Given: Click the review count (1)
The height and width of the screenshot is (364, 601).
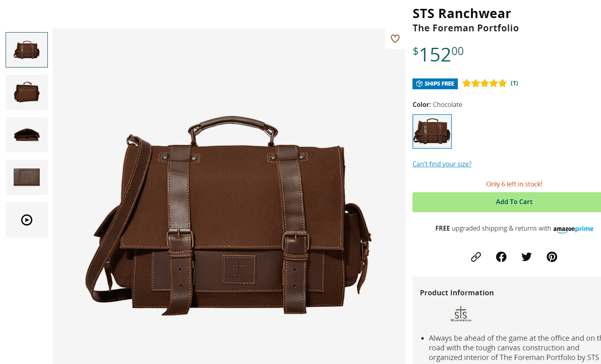Looking at the screenshot, I should (514, 83).
